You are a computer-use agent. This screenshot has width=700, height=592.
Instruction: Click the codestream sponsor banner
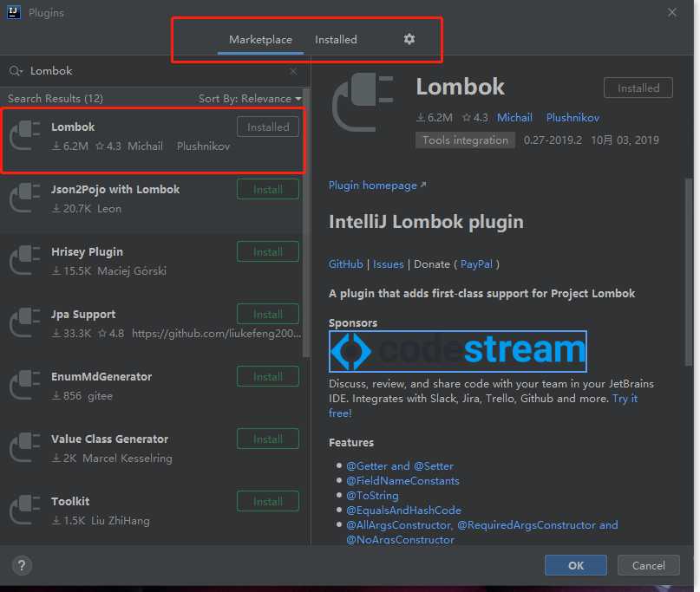458,351
